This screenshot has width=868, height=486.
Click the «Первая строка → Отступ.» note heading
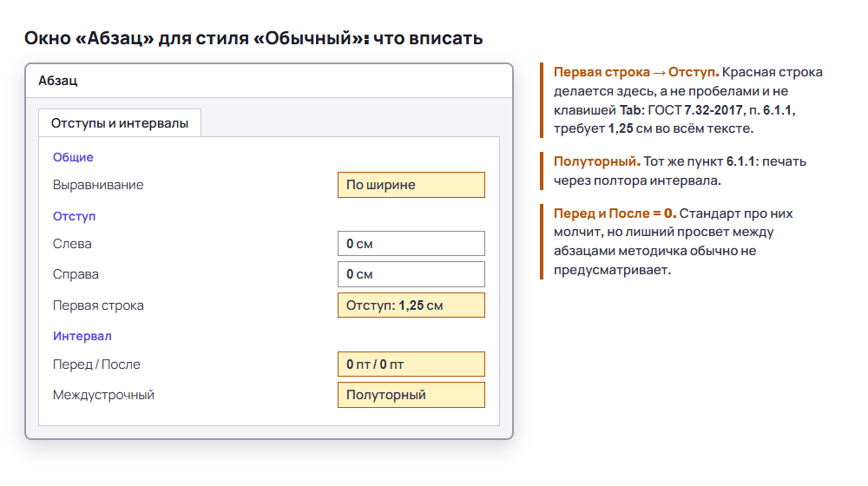click(x=636, y=72)
